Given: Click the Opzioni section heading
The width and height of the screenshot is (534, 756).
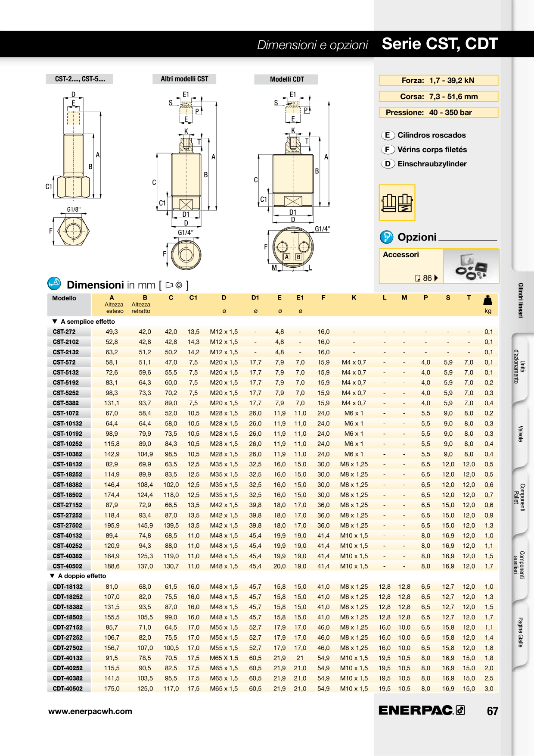Looking at the screenshot, I should click(x=417, y=237).
